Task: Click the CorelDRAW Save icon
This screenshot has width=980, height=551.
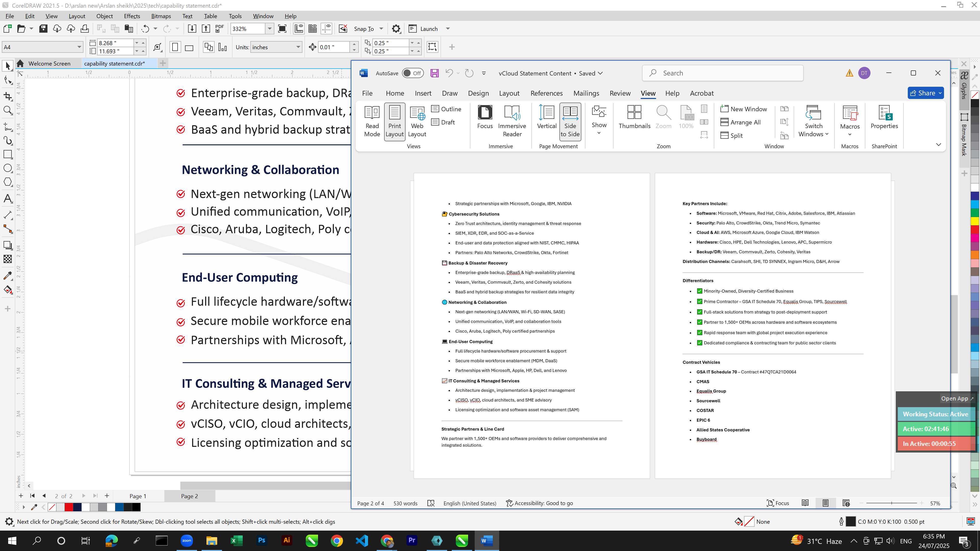Action: (x=43, y=29)
